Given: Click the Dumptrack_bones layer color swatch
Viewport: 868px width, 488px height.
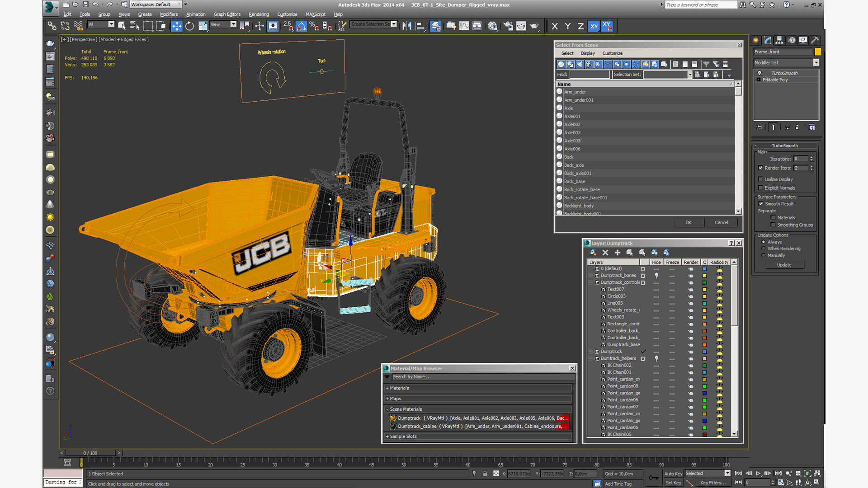Looking at the screenshot, I should tap(704, 275).
